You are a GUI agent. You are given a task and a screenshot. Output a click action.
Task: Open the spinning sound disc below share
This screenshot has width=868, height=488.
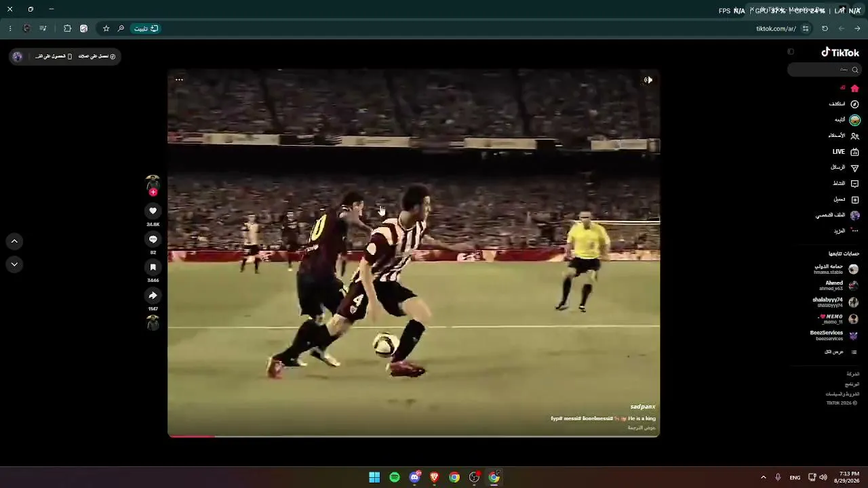coord(153,323)
